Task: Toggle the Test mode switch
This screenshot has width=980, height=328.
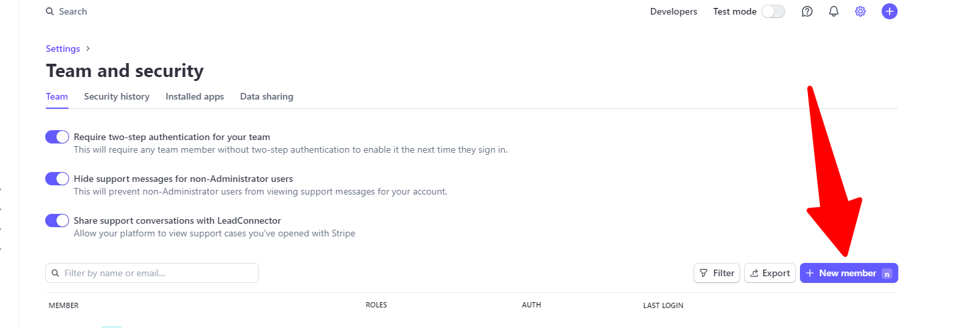Action: click(x=773, y=11)
